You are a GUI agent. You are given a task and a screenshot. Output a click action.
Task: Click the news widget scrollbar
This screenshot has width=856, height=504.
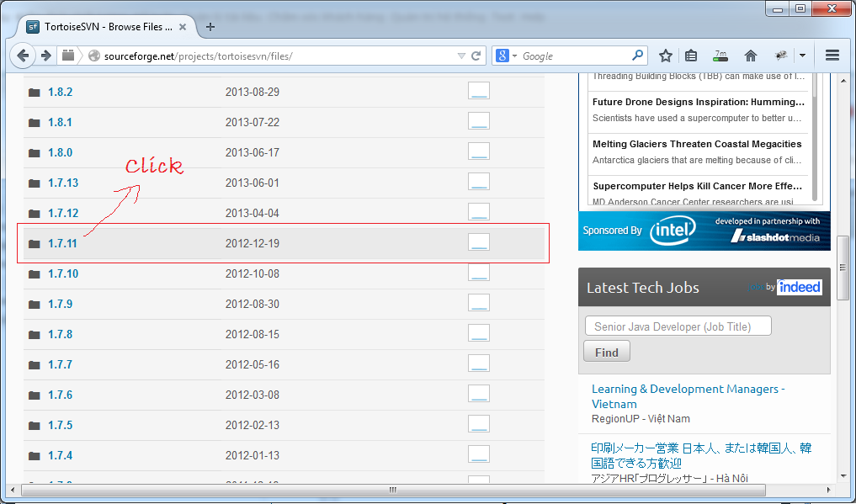[x=815, y=136]
